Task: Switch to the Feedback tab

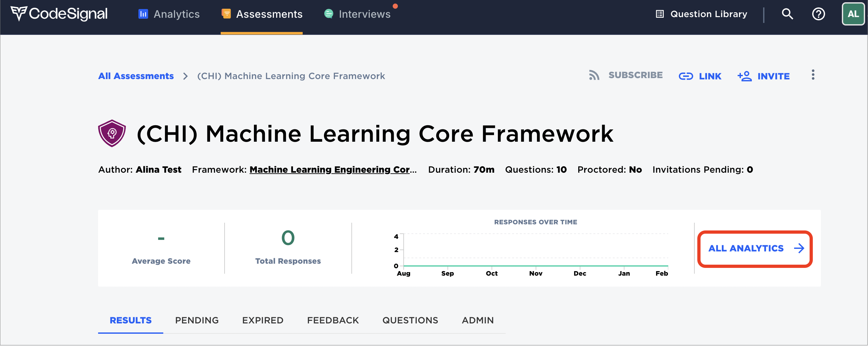Action: [333, 321]
